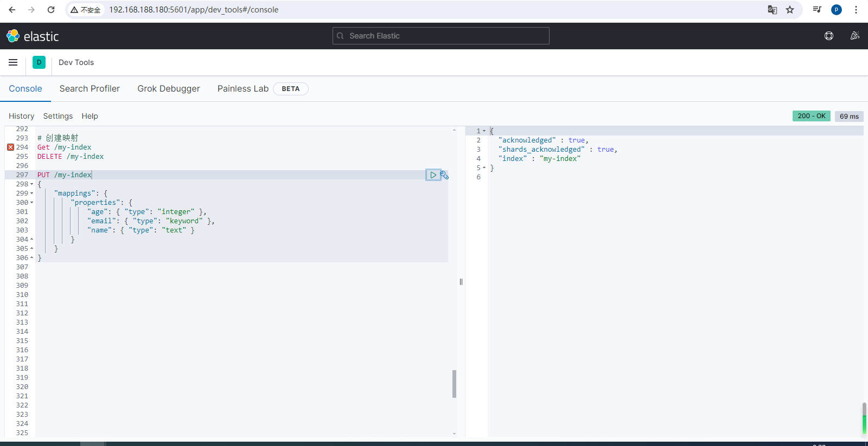Image resolution: width=868 pixels, height=446 pixels.
Task: Click the comment '# 创建映射'
Action: coord(58,138)
